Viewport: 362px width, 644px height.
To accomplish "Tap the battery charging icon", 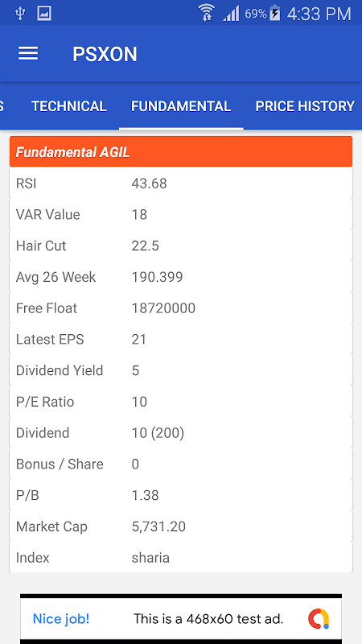I will click(274, 14).
